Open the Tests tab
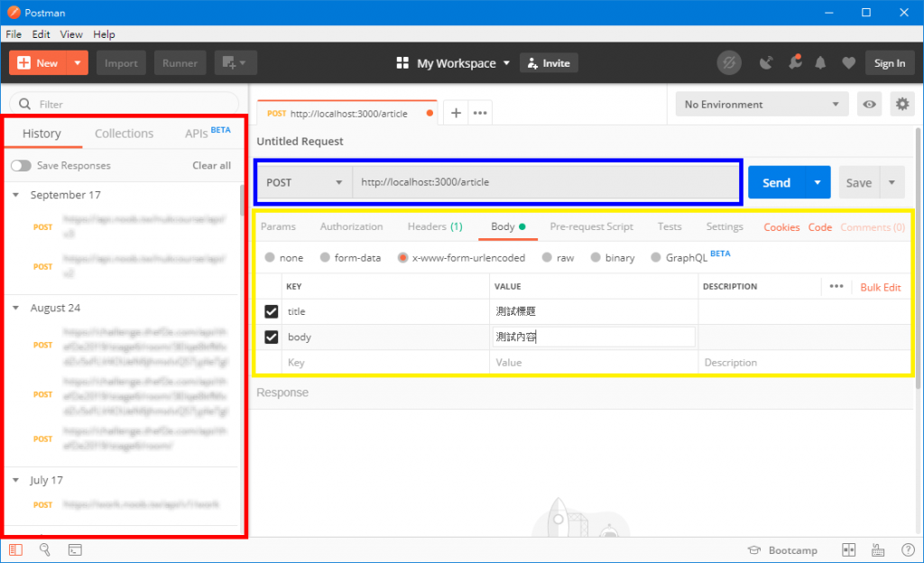Image resolution: width=924 pixels, height=563 pixels. click(670, 226)
